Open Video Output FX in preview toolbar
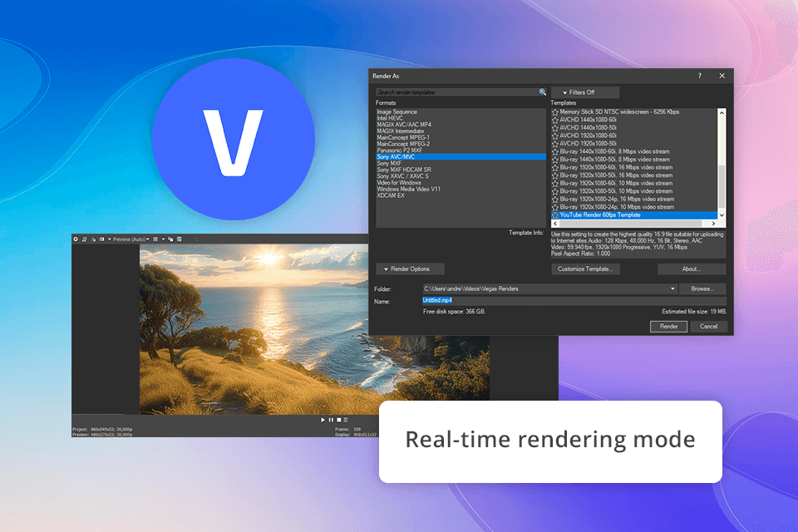This screenshot has height=532, width=798. (x=93, y=239)
